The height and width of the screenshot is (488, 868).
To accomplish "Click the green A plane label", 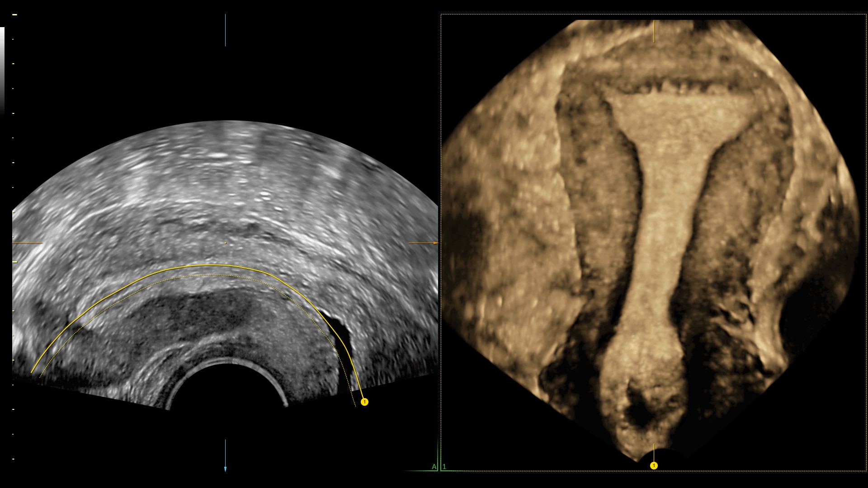I will (434, 466).
